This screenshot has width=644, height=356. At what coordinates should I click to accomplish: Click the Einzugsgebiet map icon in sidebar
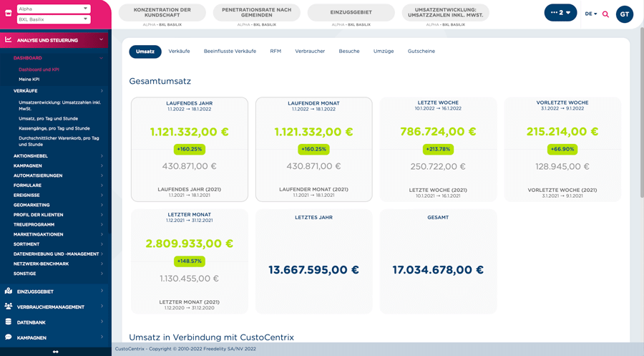tap(8, 291)
